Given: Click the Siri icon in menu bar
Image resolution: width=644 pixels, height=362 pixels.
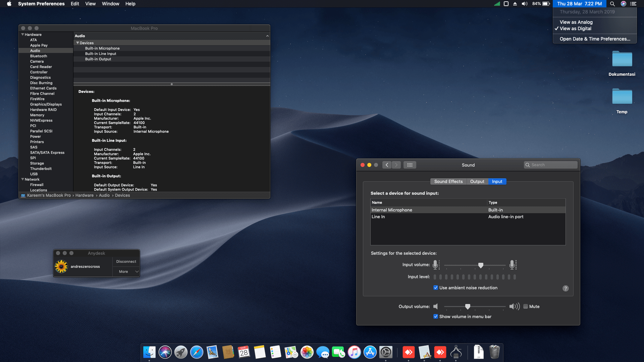Looking at the screenshot, I should (624, 4).
